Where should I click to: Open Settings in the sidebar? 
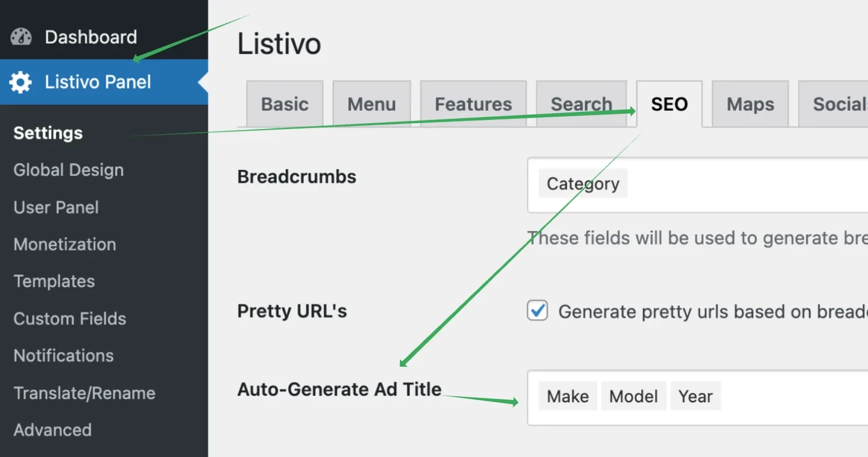tap(48, 133)
